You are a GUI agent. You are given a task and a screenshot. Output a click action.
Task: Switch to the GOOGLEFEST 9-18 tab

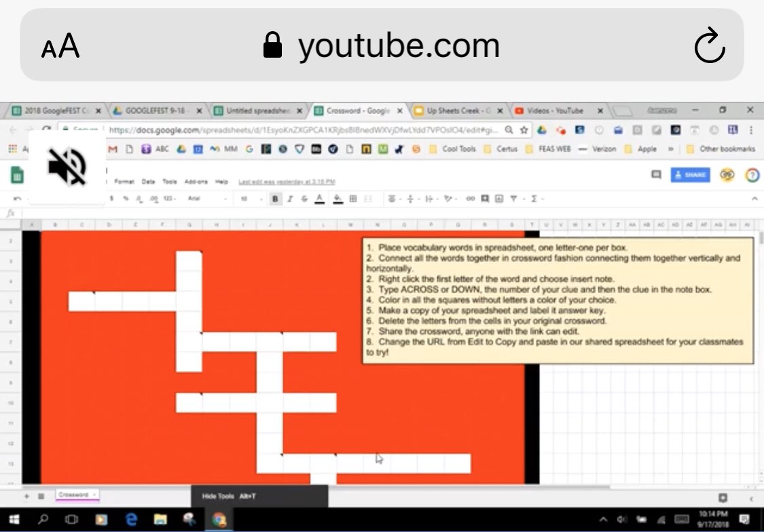tap(157, 111)
